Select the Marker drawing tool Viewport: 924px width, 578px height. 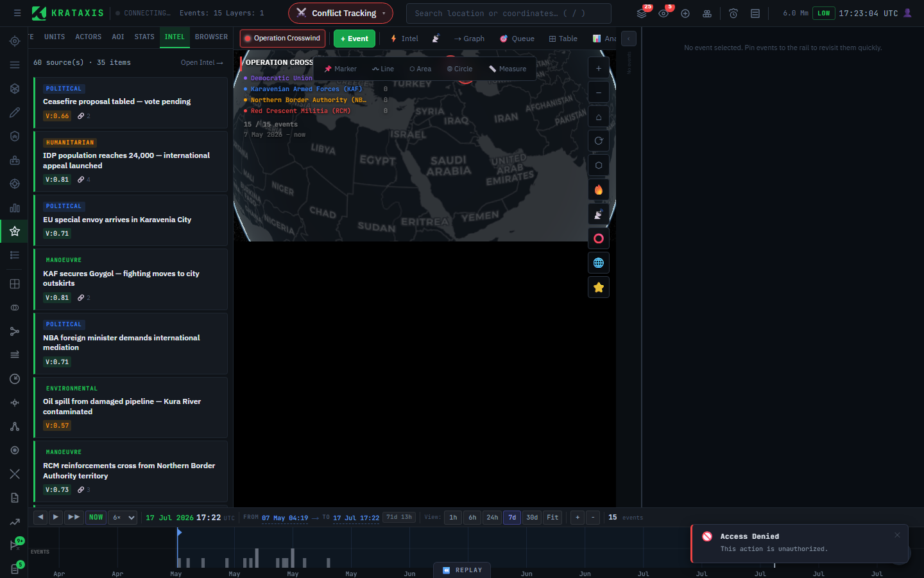coord(340,69)
